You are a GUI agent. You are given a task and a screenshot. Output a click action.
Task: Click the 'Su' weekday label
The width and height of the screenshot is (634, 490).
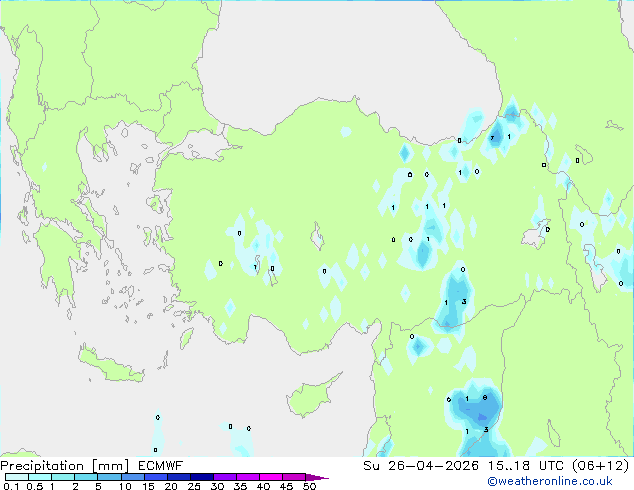click(x=371, y=466)
